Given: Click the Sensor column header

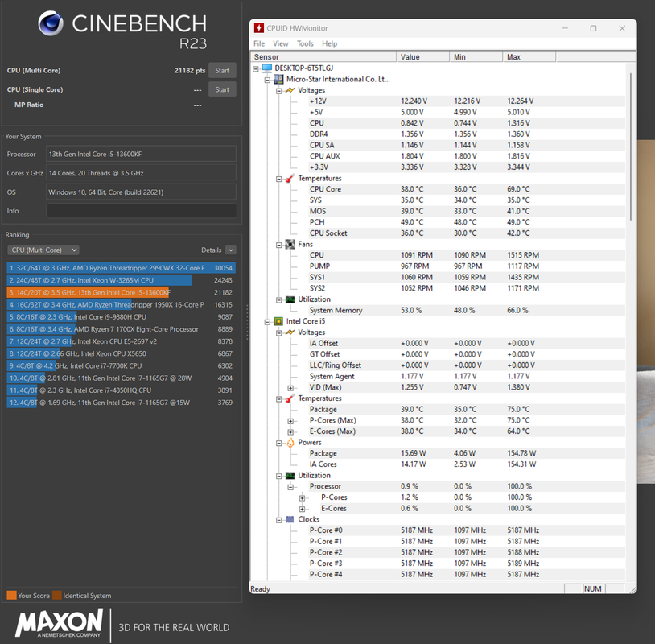Looking at the screenshot, I should tap(323, 57).
